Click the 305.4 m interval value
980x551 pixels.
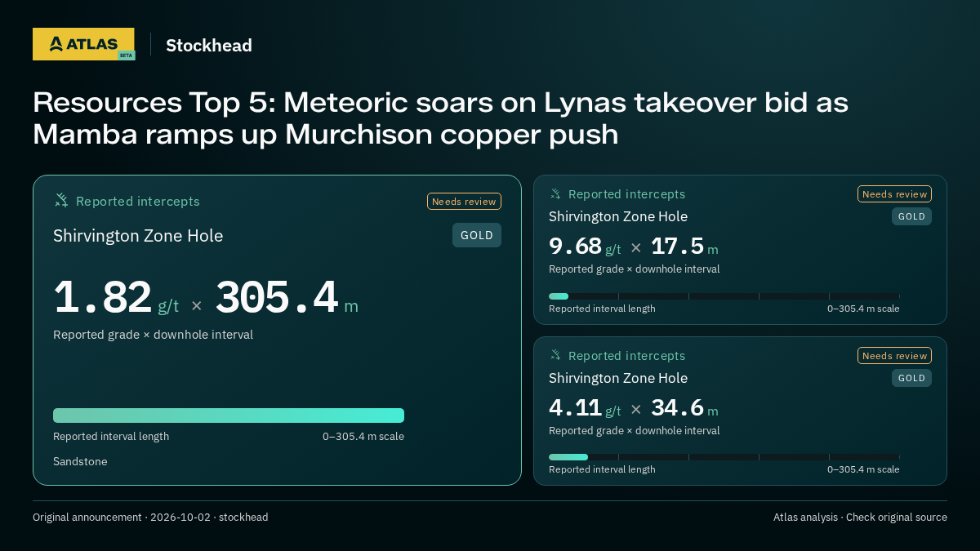pyautogui.click(x=287, y=298)
